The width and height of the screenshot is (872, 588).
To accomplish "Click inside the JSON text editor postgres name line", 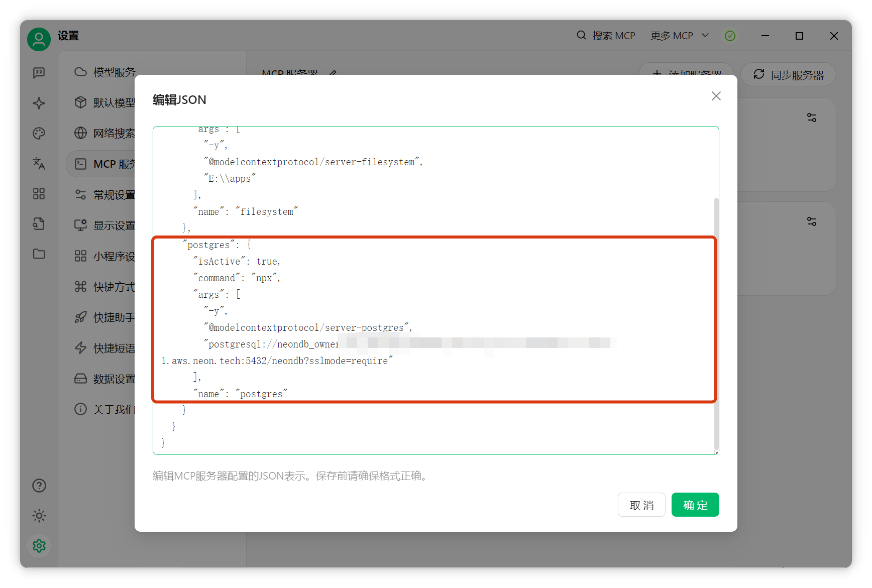I will point(240,394).
